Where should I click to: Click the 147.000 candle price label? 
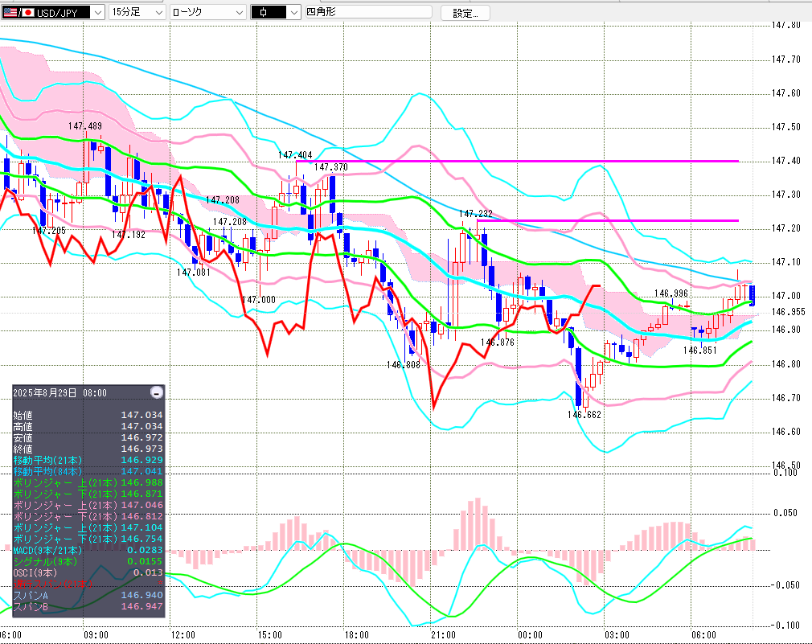pos(259,300)
